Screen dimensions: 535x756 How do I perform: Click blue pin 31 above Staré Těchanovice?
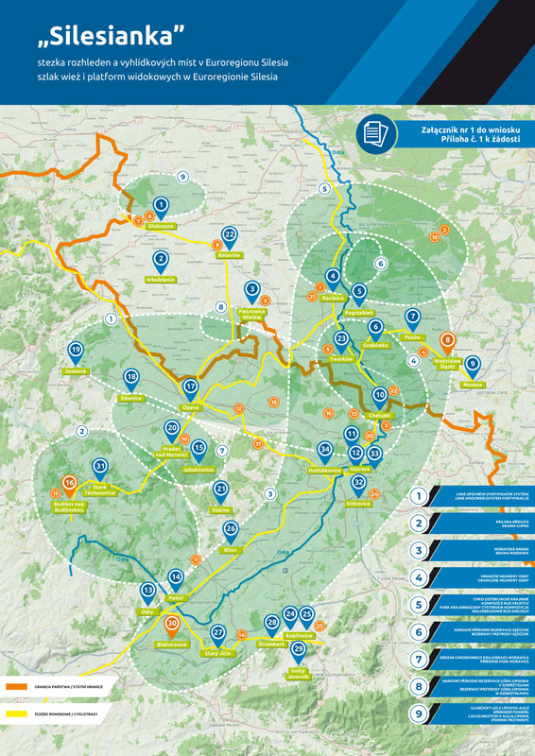point(100,470)
